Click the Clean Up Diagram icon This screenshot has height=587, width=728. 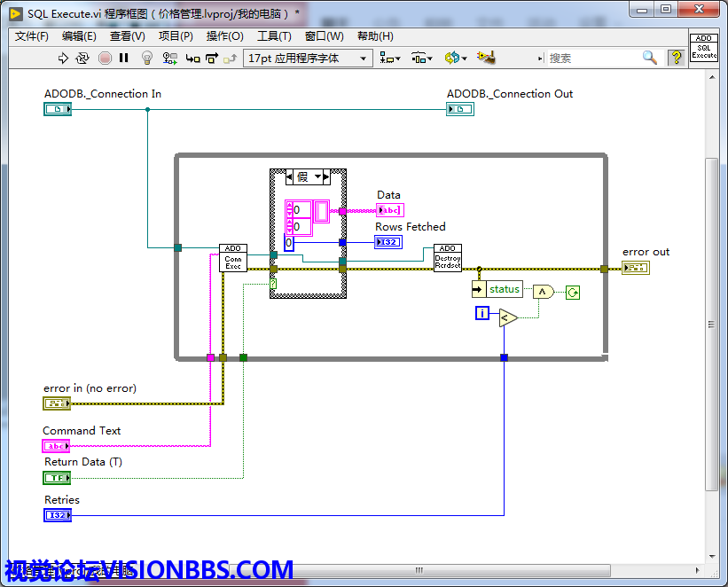[485, 58]
